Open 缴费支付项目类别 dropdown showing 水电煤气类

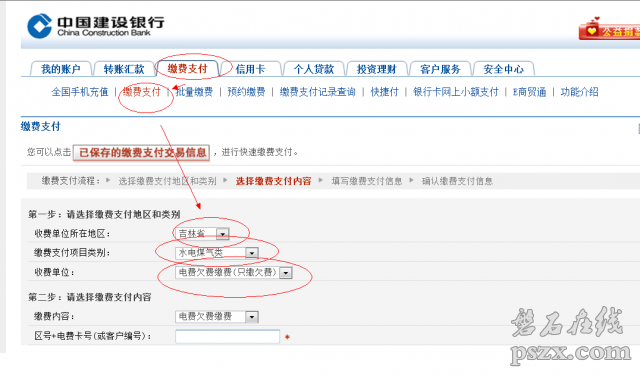point(217,253)
